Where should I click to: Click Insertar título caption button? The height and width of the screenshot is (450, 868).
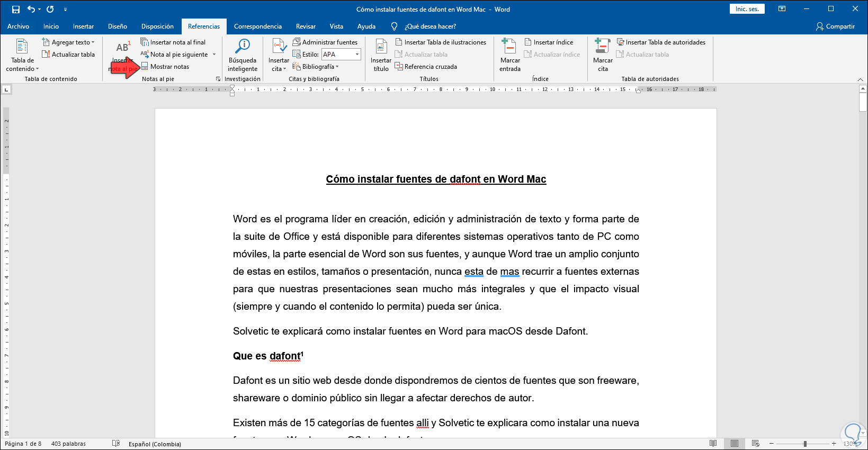coord(381,56)
